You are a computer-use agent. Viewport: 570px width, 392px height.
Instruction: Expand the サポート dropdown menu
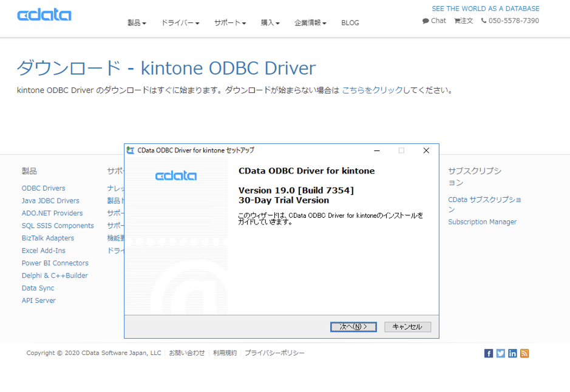(x=230, y=23)
